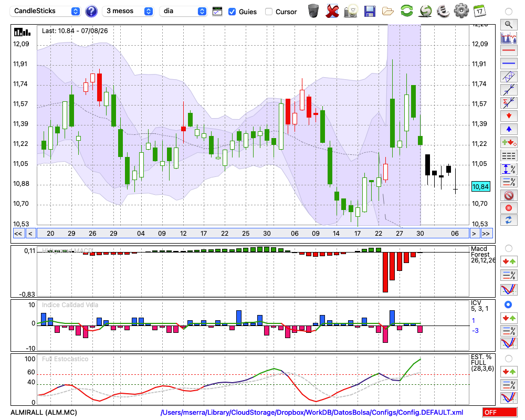
Task: Expand the 3 mesos period dropdown
Action: [x=128, y=11]
